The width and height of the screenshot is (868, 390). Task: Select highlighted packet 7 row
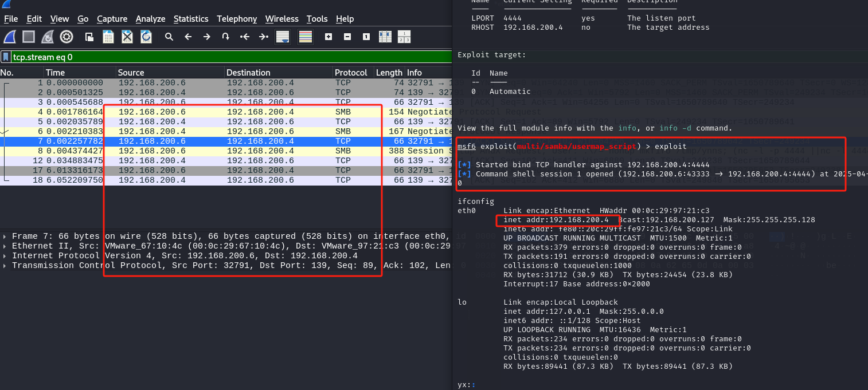(226, 141)
